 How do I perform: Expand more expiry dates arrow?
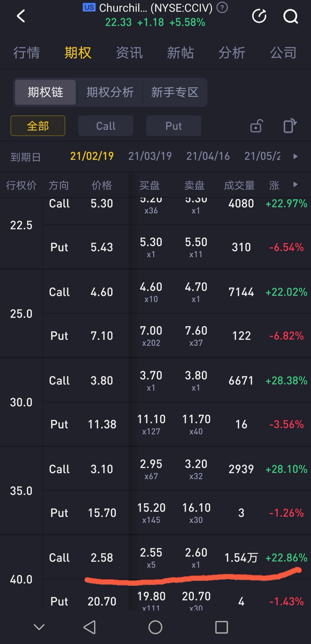point(295,156)
